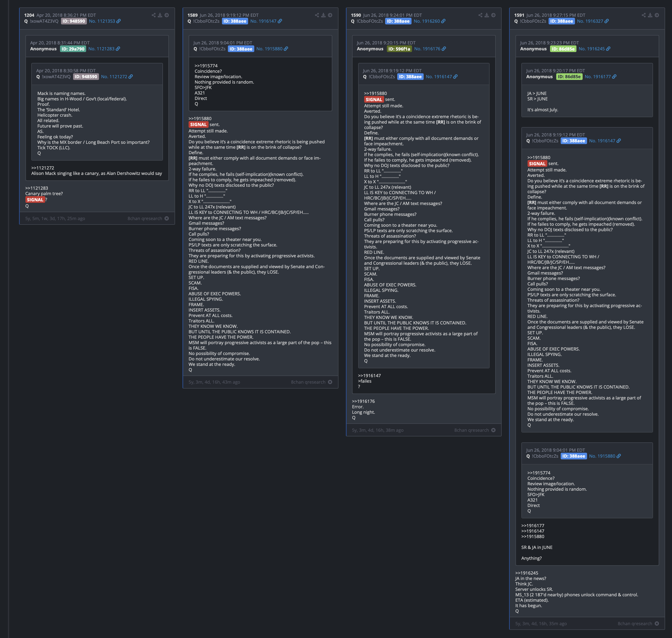672x638 pixels.
Task: Follow the >>1916245 reply reference
Action: point(526,573)
